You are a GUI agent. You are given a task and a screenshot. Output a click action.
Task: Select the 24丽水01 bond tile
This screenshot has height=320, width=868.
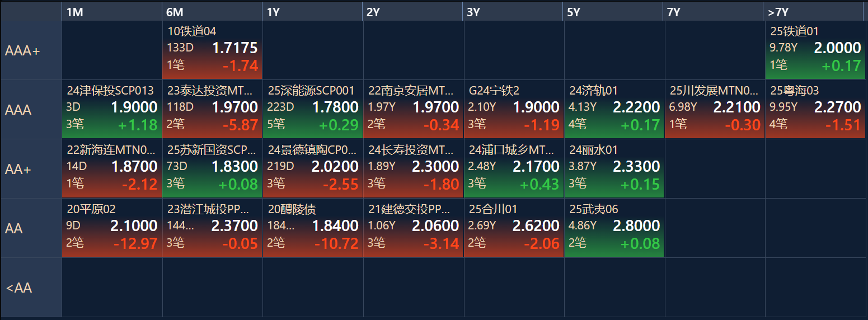[x=614, y=169]
